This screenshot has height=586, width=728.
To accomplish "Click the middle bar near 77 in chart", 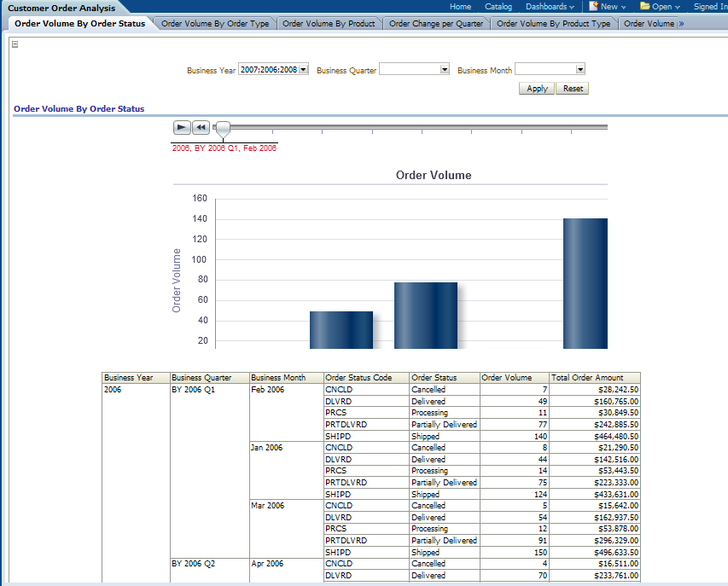I will [426, 316].
